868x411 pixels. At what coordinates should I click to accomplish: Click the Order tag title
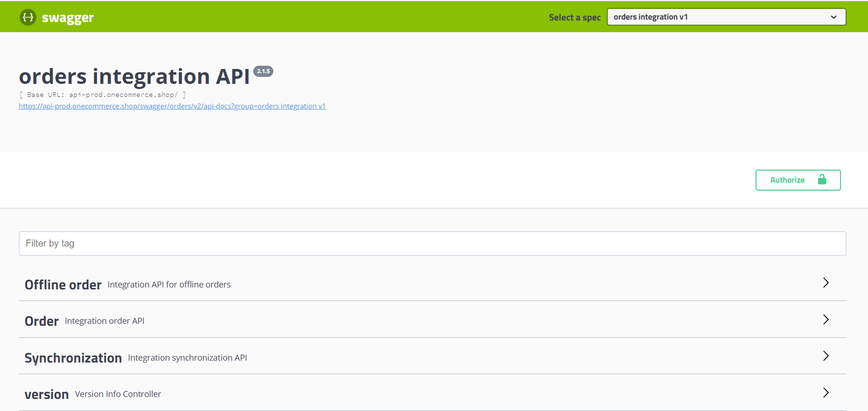[42, 321]
